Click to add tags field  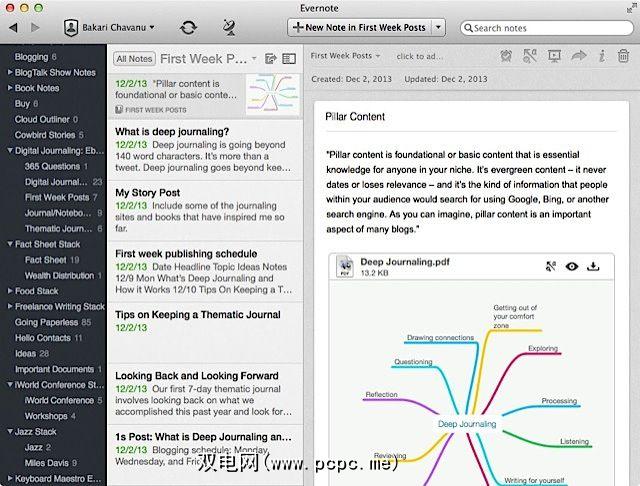coord(420,56)
